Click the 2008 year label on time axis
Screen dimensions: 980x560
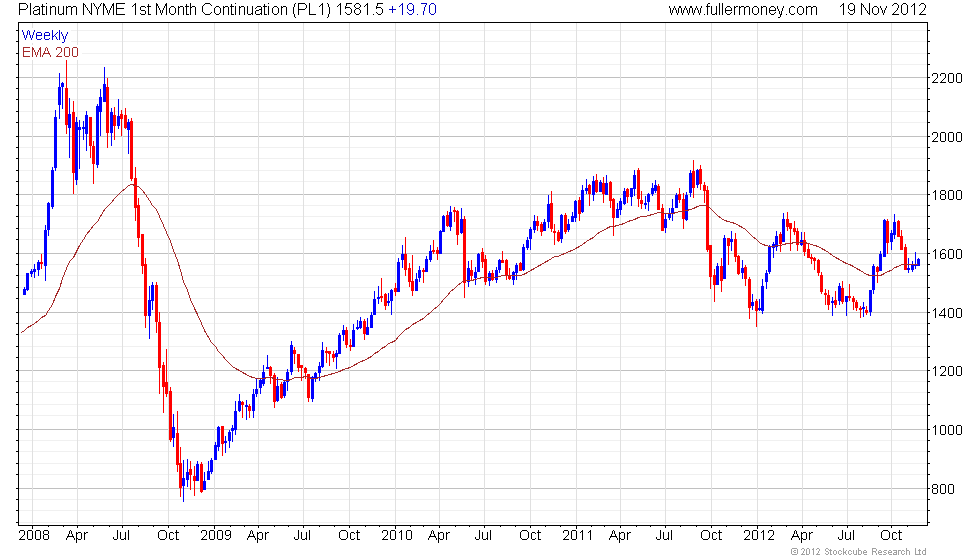pos(34,535)
